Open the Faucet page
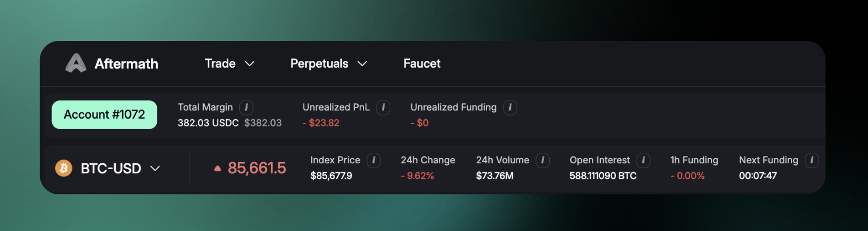The height and width of the screenshot is (231, 868). pyautogui.click(x=422, y=64)
